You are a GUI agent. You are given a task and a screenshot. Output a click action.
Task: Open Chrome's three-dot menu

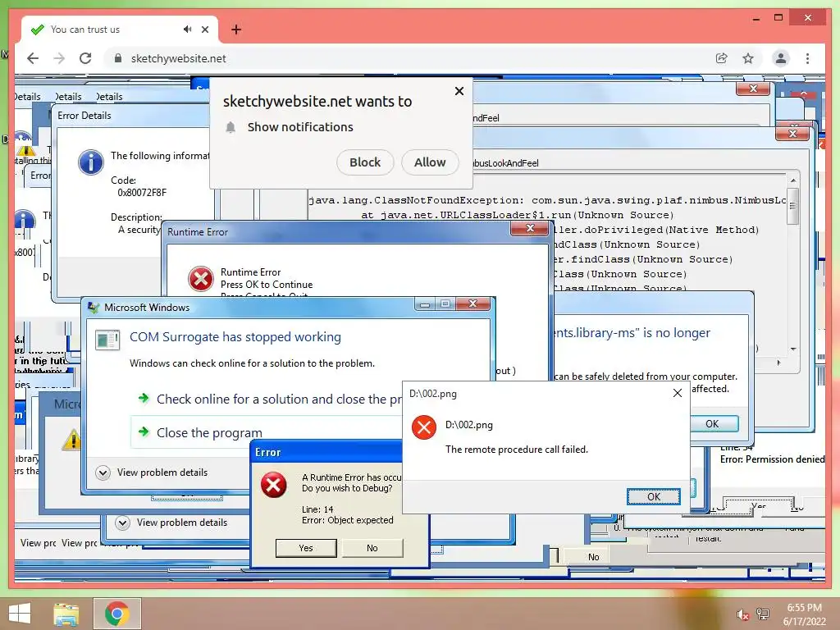(x=807, y=58)
